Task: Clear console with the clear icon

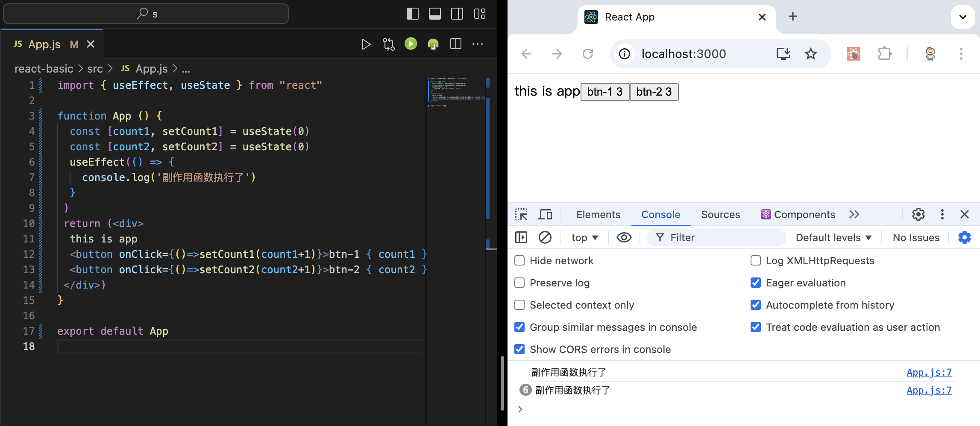Action: tap(545, 237)
